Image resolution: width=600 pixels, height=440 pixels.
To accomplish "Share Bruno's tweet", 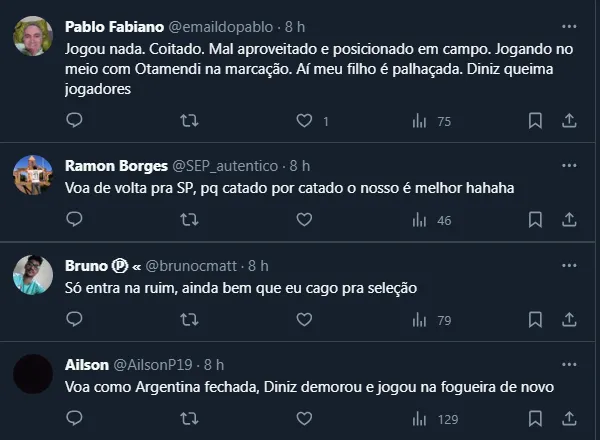I will pyautogui.click(x=569, y=320).
